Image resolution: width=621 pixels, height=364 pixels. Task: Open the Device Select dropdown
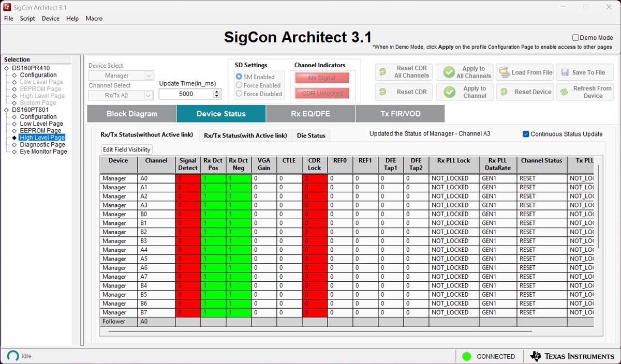122,75
